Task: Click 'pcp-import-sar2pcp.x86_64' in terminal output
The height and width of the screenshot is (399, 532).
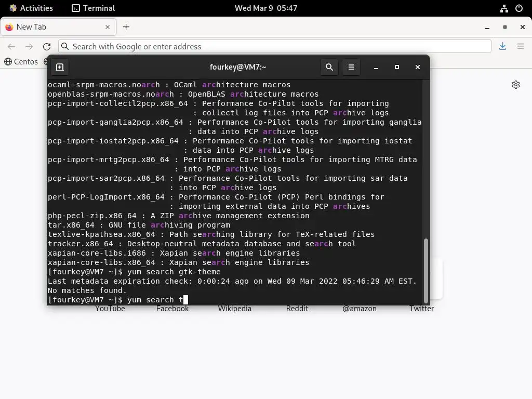Action: pyautogui.click(x=106, y=179)
